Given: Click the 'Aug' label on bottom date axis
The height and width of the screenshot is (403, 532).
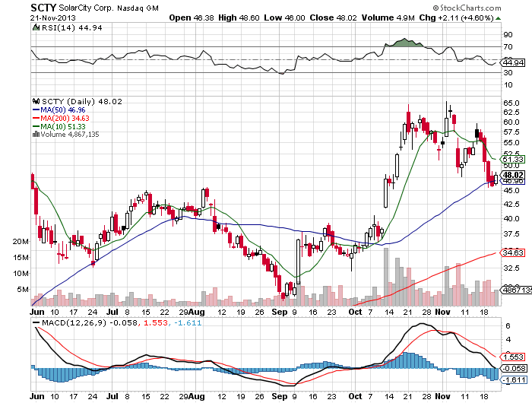Looking at the screenshot, I should (x=196, y=396).
